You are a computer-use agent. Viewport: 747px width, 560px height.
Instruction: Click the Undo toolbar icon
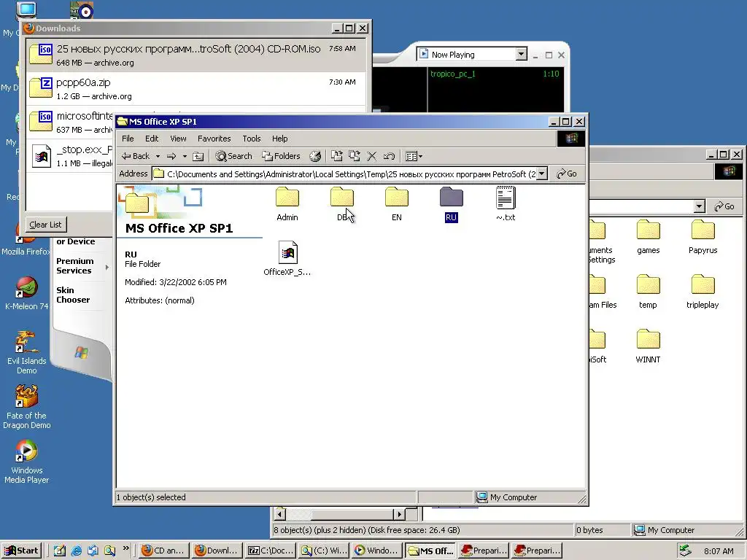coord(389,156)
